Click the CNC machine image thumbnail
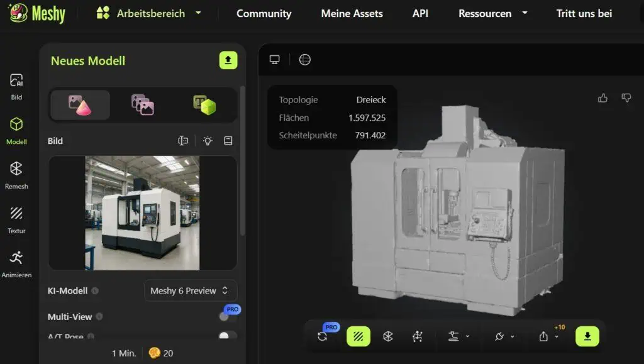This screenshot has width=644, height=364. click(x=142, y=212)
